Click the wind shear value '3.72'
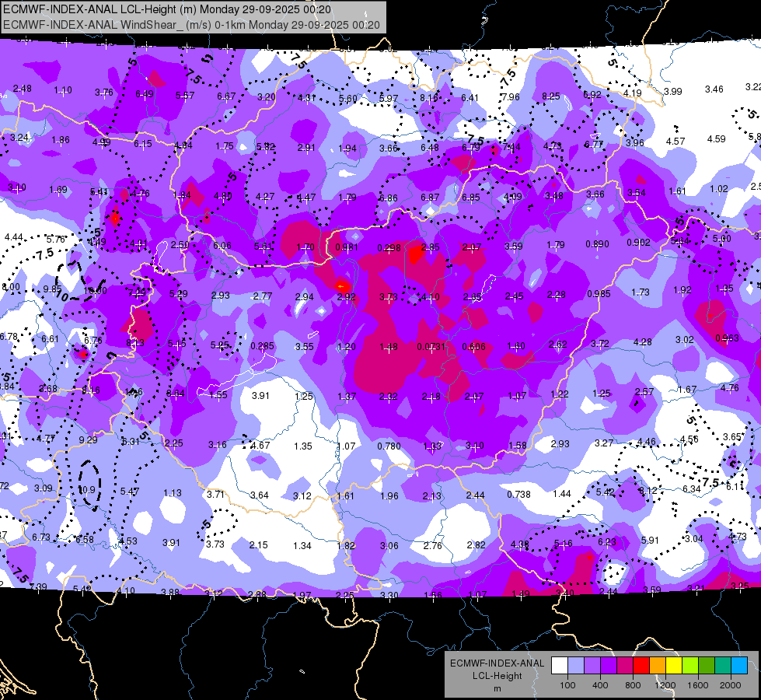The image size is (761, 700). point(600,344)
